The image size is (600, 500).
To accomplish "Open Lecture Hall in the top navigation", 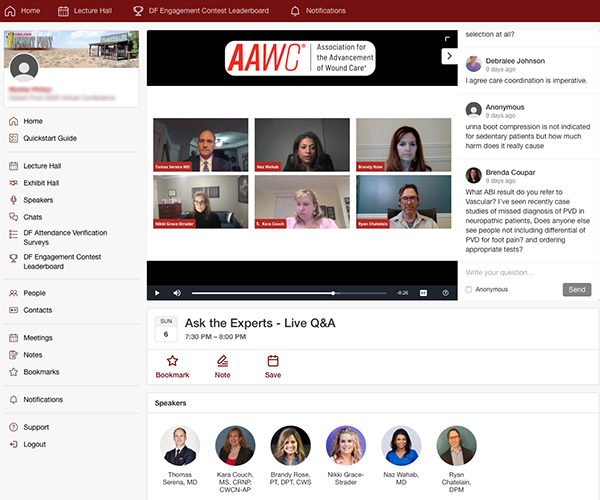I will tap(93, 11).
